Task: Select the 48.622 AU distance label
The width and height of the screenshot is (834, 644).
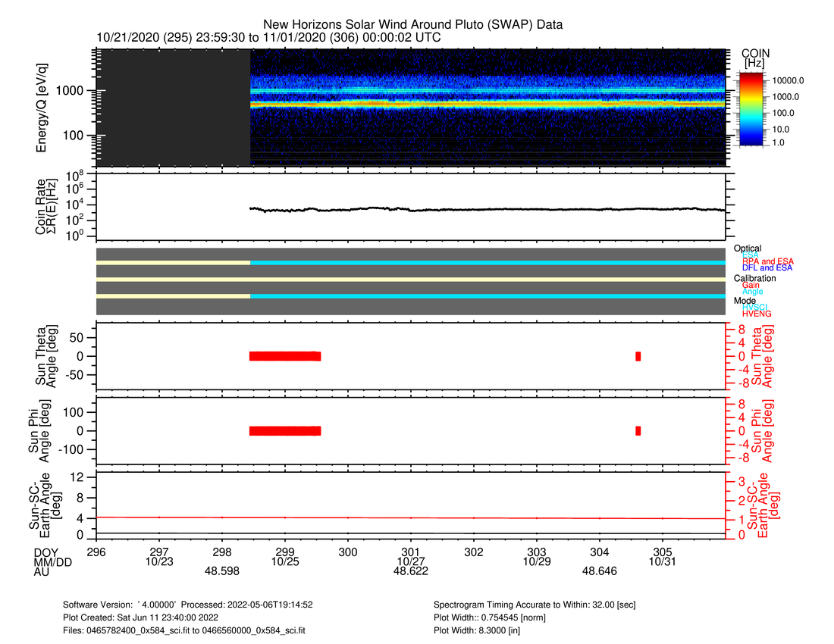Action: tap(410, 571)
